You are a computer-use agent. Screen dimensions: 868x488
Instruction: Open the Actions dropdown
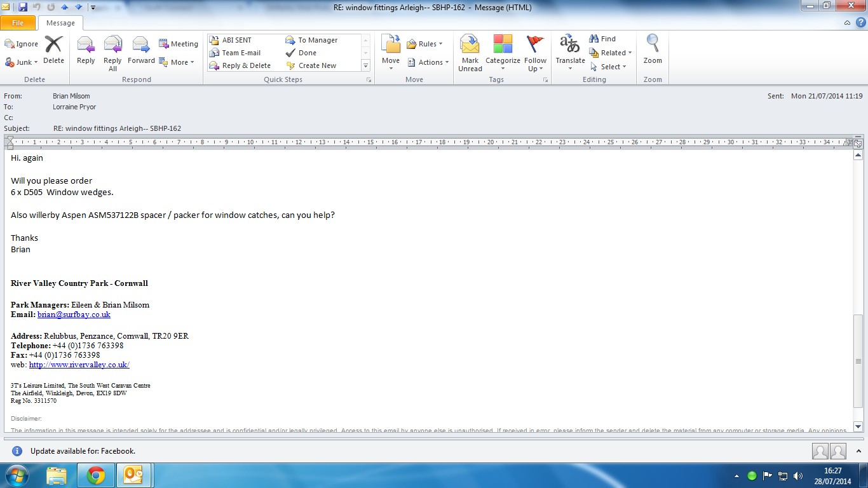pos(428,62)
